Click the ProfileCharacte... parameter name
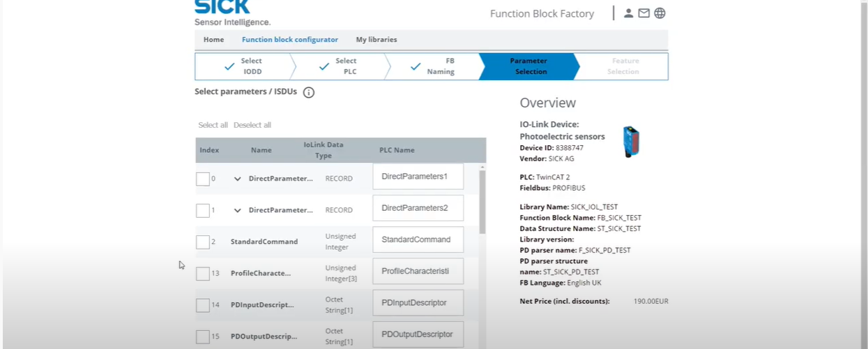Screen dimensions: 868x349 [261, 274]
